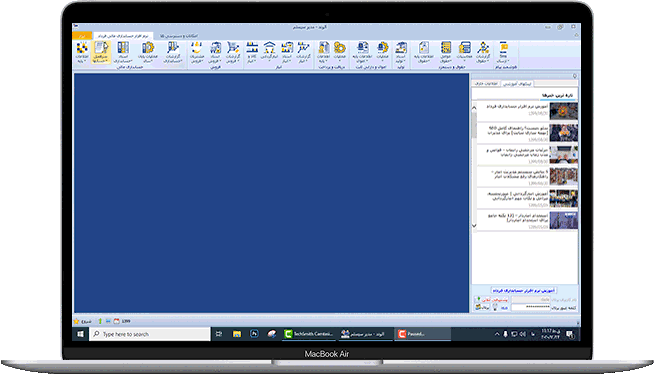Open fixed assets base information icon

click(x=362, y=52)
